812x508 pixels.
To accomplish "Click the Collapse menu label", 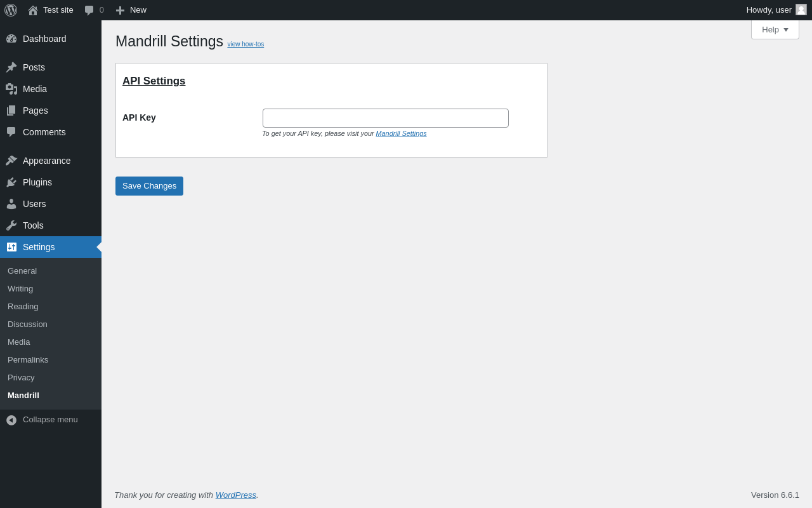I will (50, 420).
